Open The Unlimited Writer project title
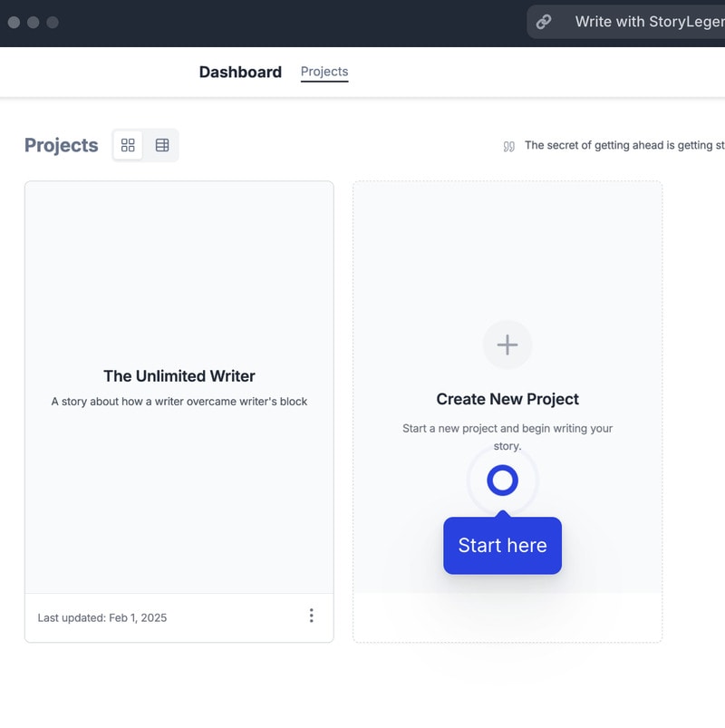 179,376
